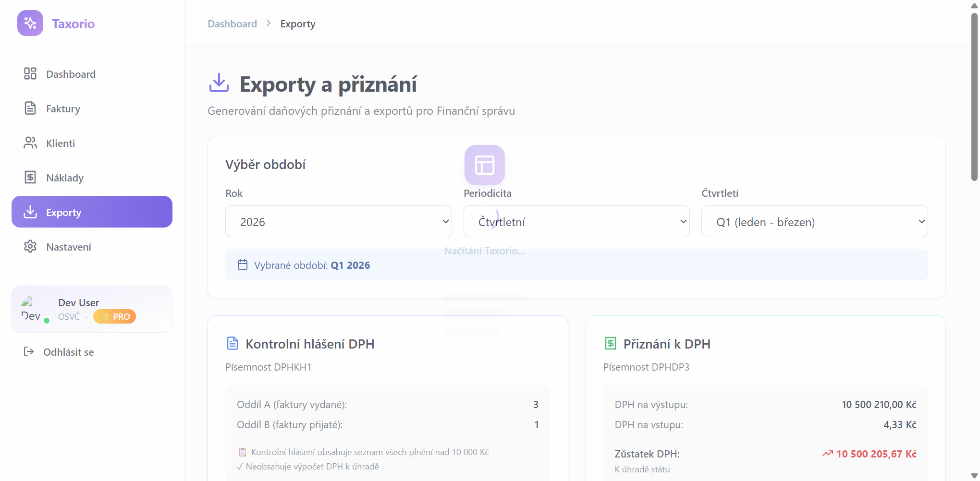Screen dimensions: 980x481
Task: Click the PRO badge on user card
Action: coord(115,317)
